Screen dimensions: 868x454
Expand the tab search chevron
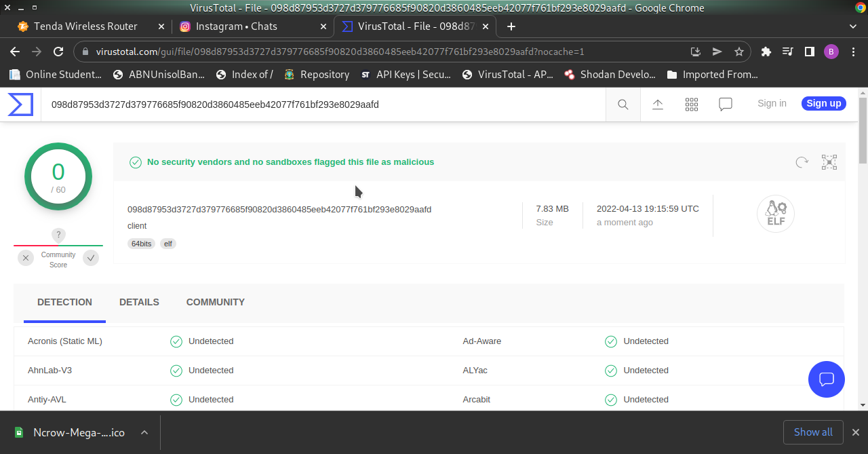853,26
